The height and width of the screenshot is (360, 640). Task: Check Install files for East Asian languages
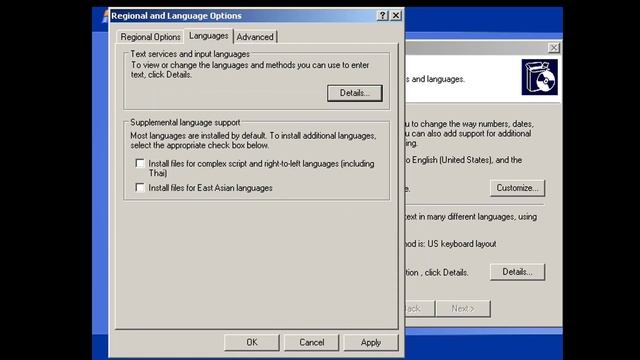click(x=140, y=188)
